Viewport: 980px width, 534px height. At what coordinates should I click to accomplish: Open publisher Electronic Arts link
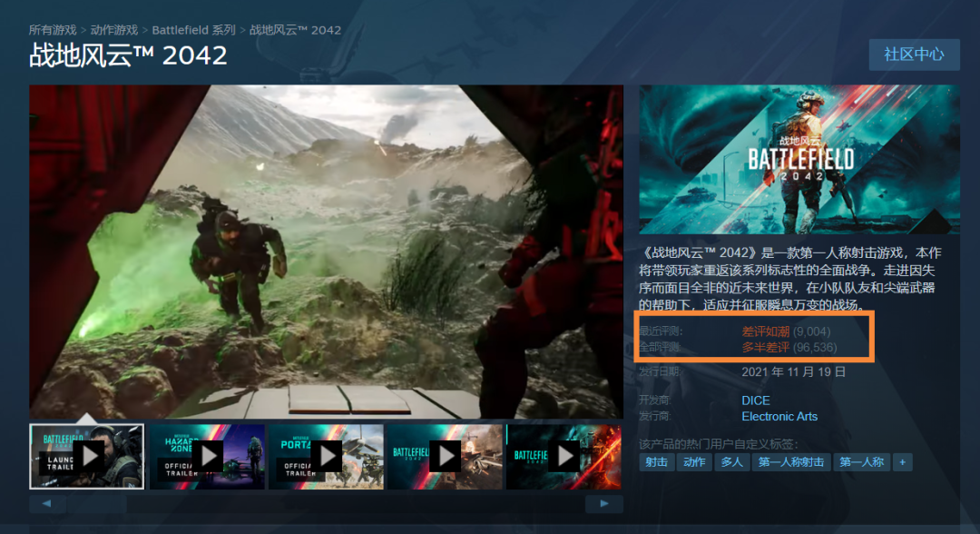[779, 417]
